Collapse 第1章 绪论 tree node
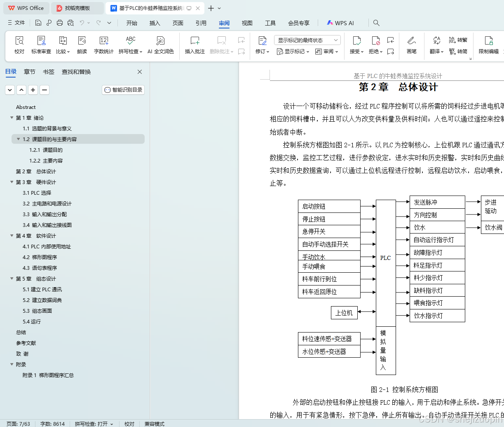Image resolution: width=504 pixels, height=427 pixels. pyautogui.click(x=12, y=118)
